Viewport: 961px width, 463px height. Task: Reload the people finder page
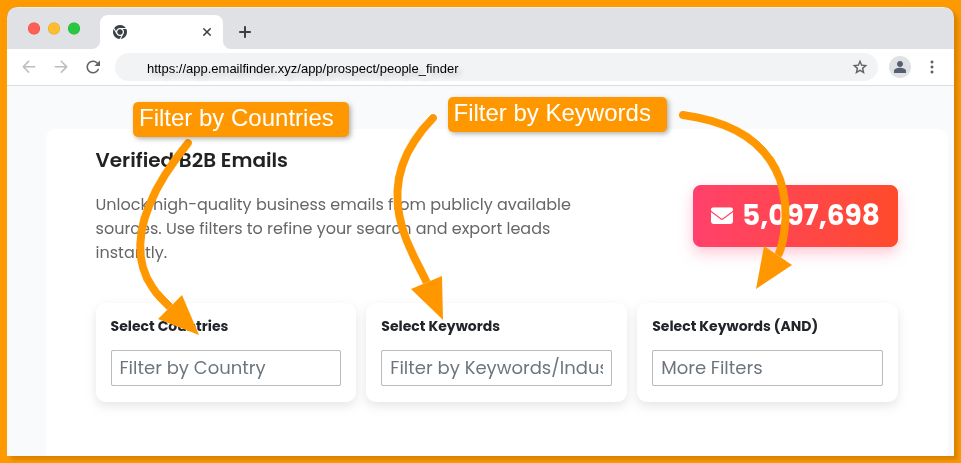[93, 67]
